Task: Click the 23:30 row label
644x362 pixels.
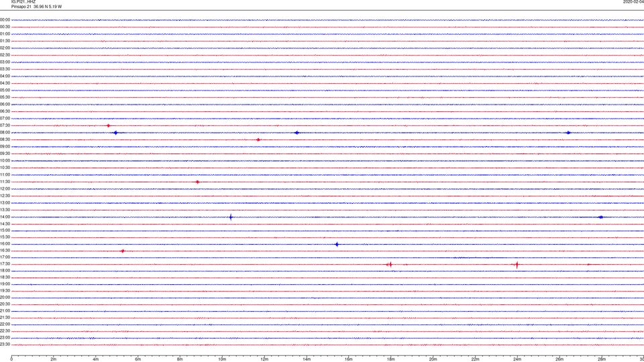Action: 5,345
